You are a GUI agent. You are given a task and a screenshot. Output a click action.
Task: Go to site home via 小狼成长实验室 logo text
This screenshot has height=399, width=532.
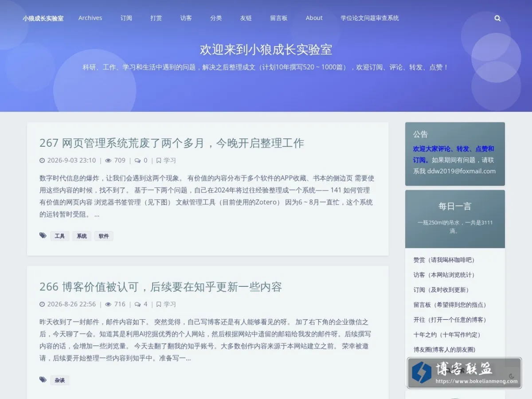pos(43,18)
